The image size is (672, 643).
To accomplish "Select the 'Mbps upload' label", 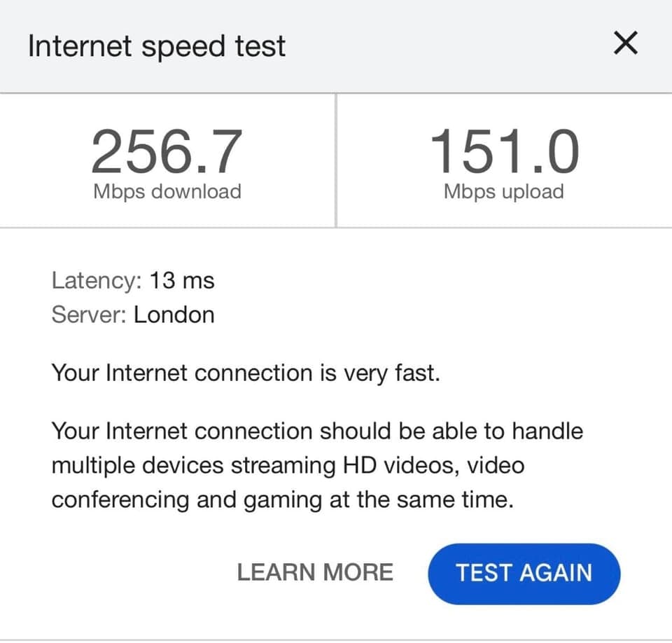I will coord(504,192).
